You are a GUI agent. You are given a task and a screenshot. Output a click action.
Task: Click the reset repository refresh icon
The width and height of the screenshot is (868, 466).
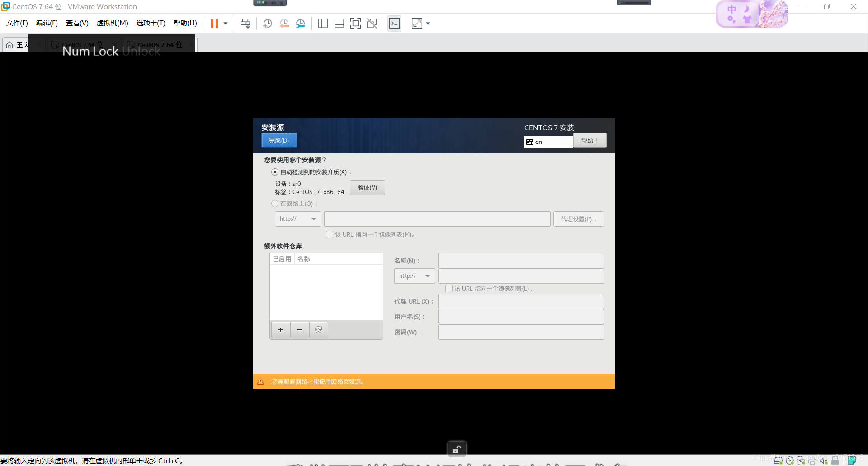tap(319, 330)
